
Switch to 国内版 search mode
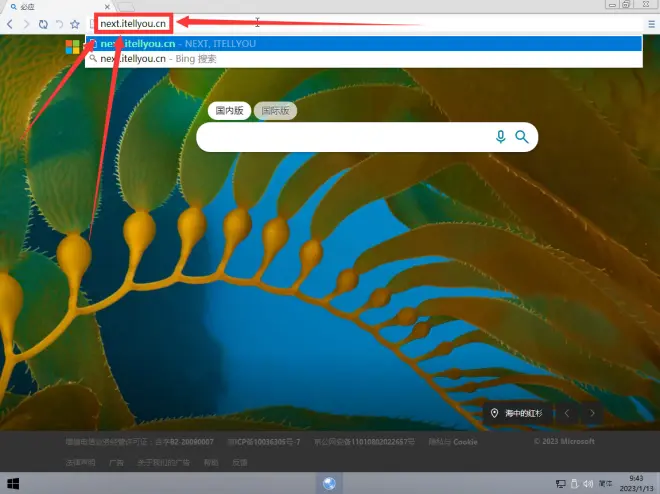coord(230,111)
